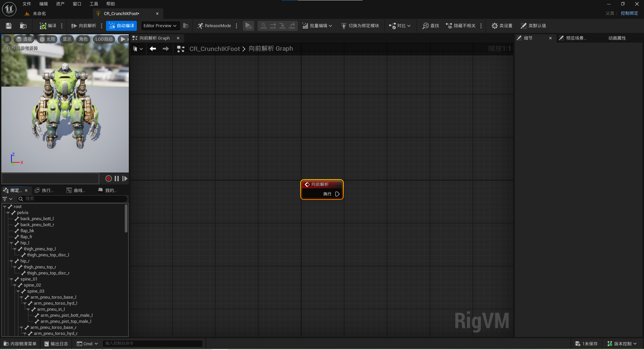Browse to asset in content browser icon
The width and height of the screenshot is (644, 350).
coord(23,26)
